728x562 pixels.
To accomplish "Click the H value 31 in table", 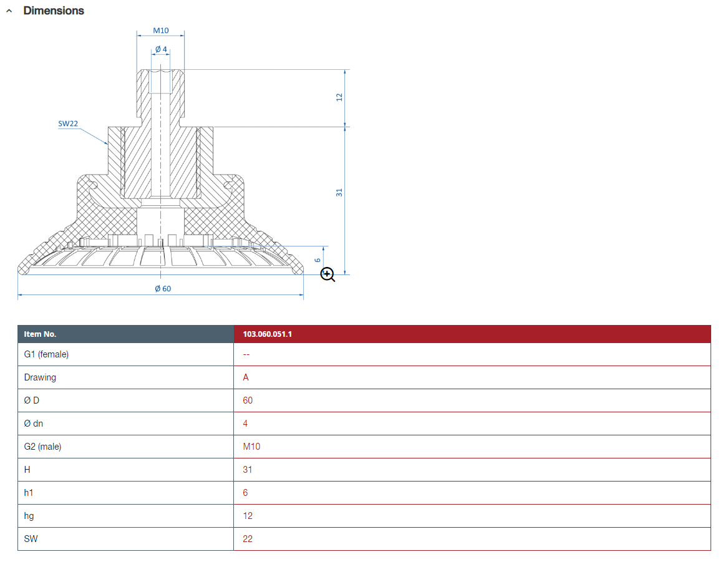I will tap(248, 470).
